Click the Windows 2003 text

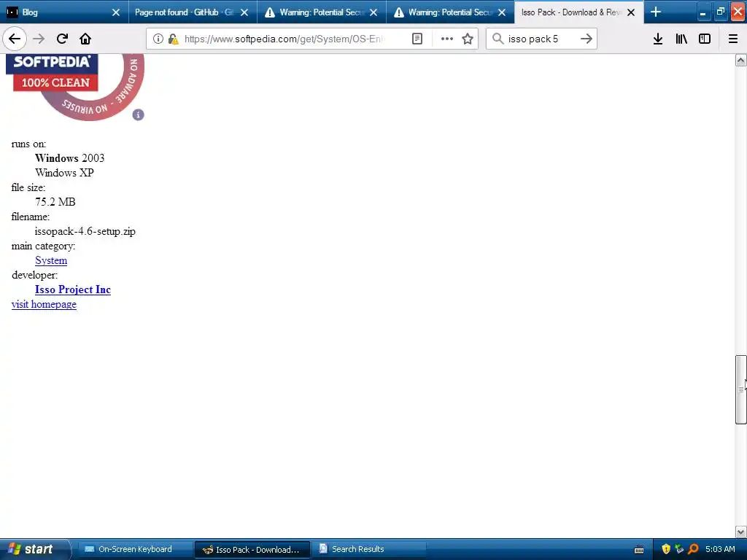(69, 158)
